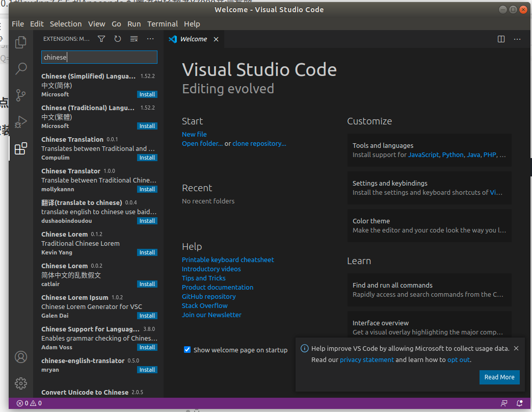Open the Explorer view in activity bar
Image resolution: width=532 pixels, height=412 pixels.
coord(21,42)
